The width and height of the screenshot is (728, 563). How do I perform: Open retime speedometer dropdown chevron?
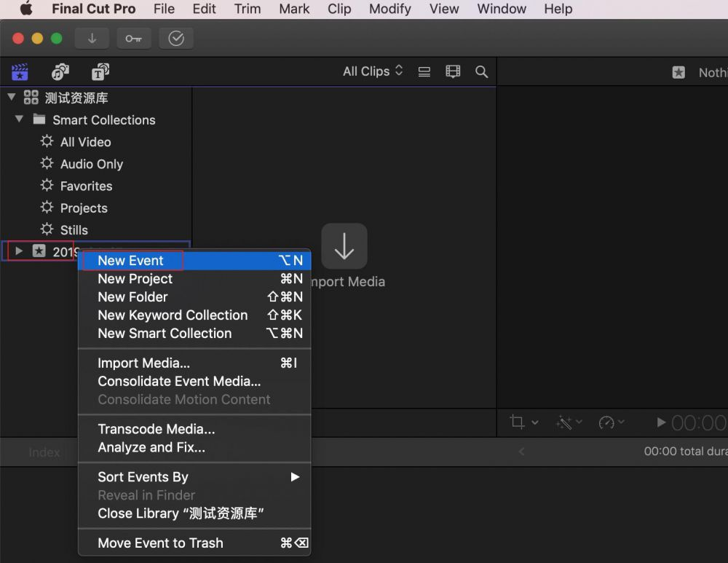pos(621,422)
